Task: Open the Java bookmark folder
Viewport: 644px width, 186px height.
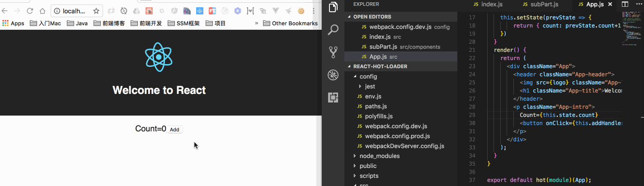Action: 76,23
